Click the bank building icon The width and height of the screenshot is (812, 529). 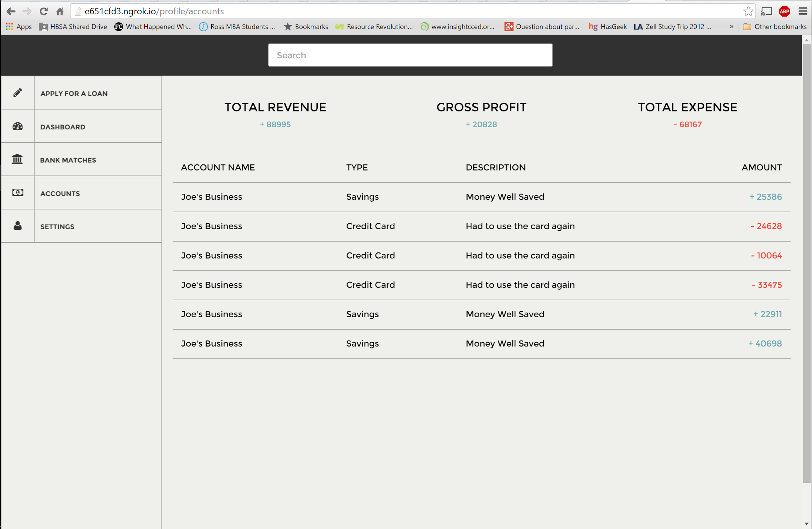pos(17,159)
